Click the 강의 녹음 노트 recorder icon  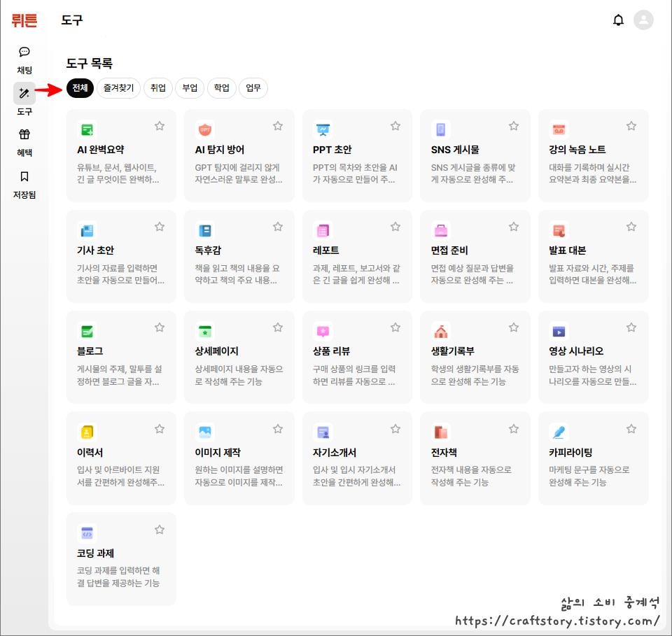(x=559, y=129)
